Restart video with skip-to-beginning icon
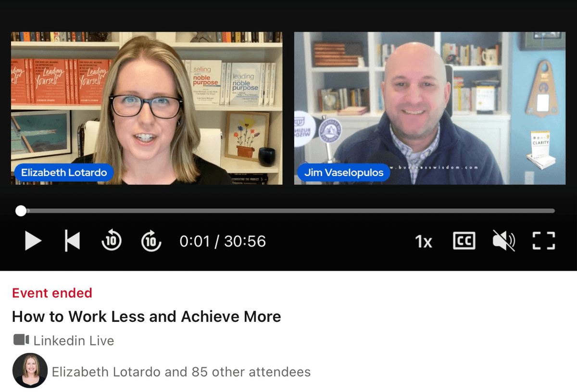577x392 pixels. pyautogui.click(x=73, y=241)
